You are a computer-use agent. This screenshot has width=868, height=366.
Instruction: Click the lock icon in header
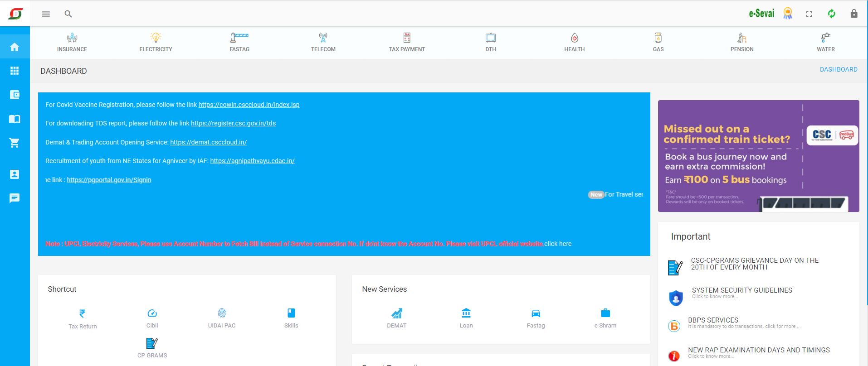point(854,14)
